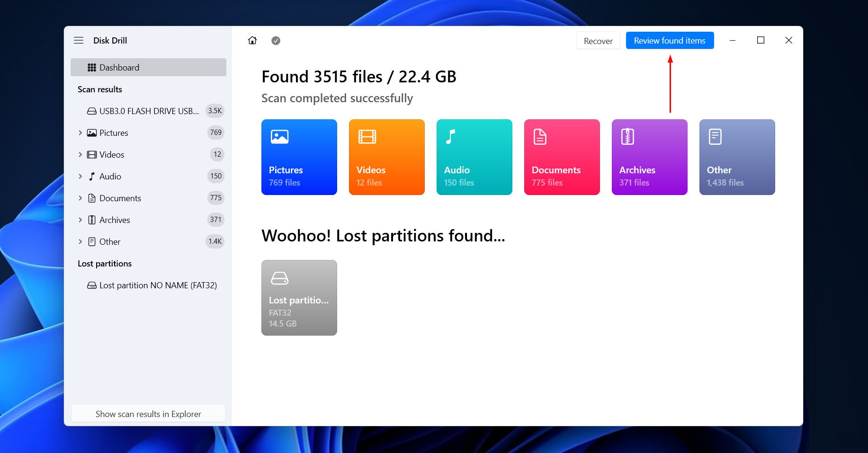
Task: Select Lost partition NO NAME (FAT32) in sidebar
Action: [158, 285]
